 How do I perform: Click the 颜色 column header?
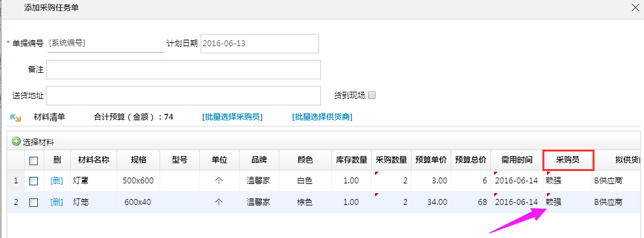tap(305, 160)
